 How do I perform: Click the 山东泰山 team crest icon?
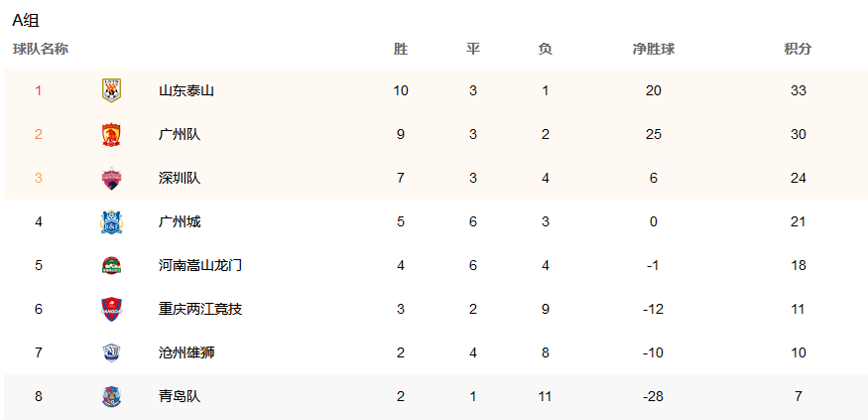[x=111, y=90]
